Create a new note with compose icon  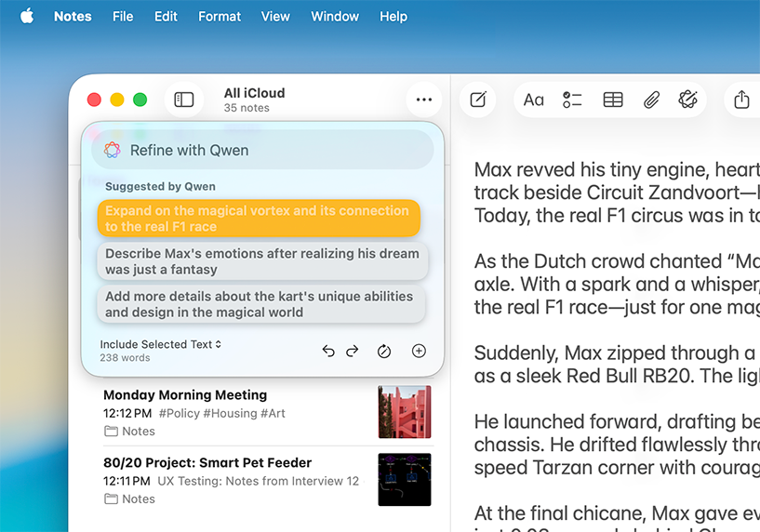coord(478,100)
